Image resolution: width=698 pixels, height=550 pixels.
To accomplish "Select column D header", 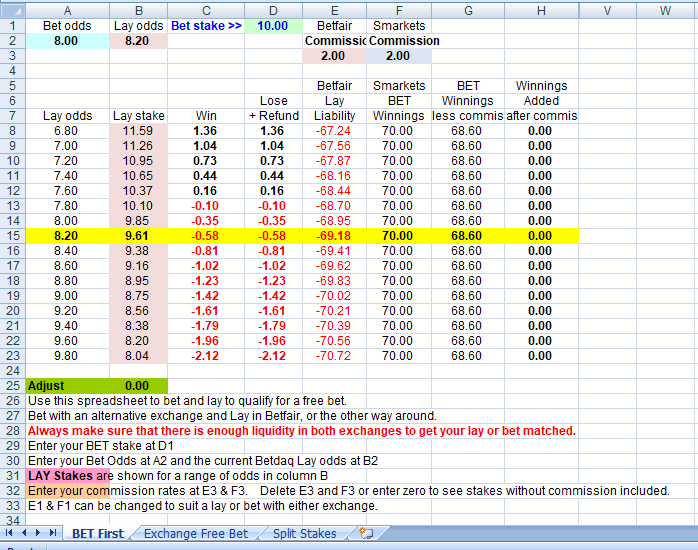I will point(273,9).
